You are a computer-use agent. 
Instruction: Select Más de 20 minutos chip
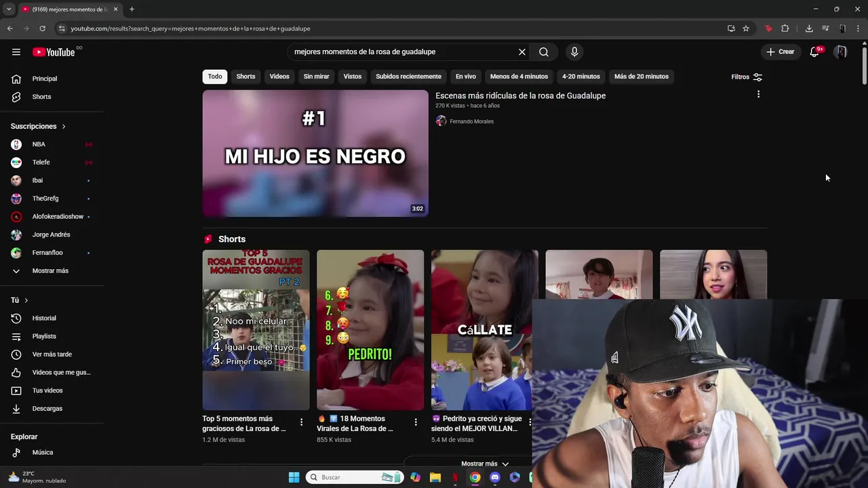point(642,77)
